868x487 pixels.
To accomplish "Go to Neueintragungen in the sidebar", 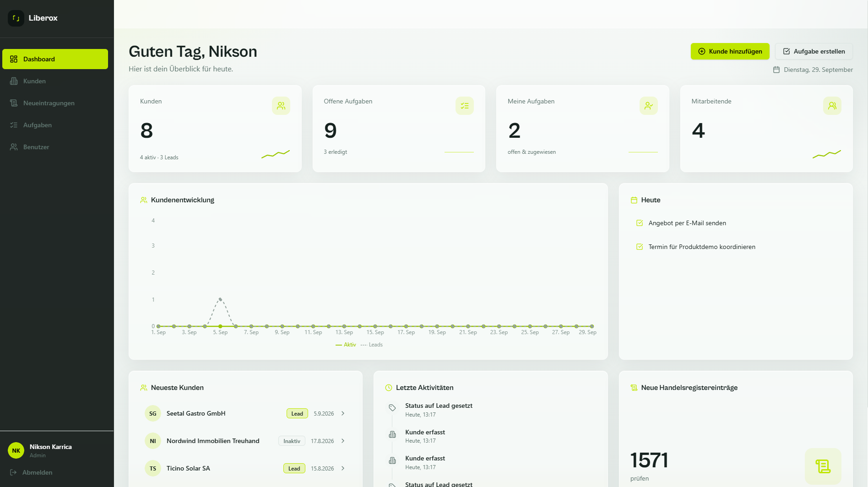I will (55, 103).
